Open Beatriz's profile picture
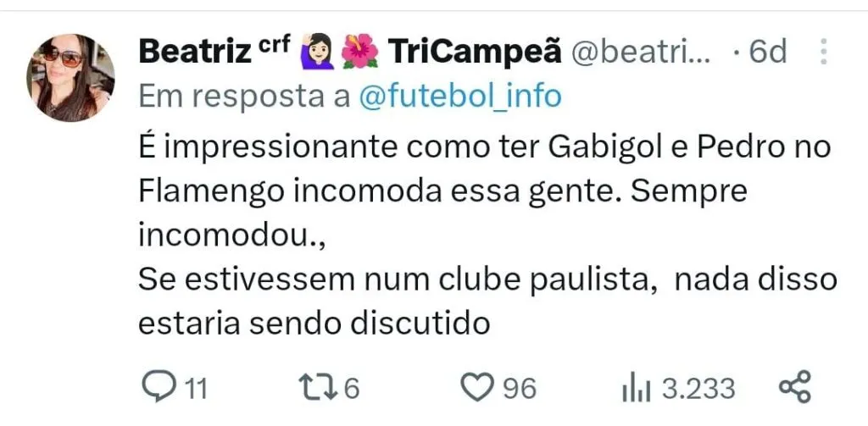Image resolution: width=868 pixels, height=426 pixels. (x=71, y=77)
